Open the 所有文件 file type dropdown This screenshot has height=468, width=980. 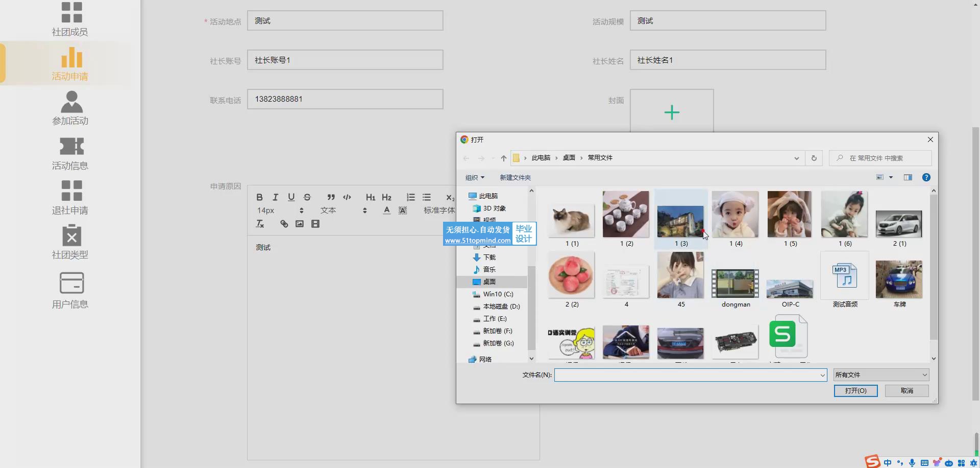tap(881, 375)
